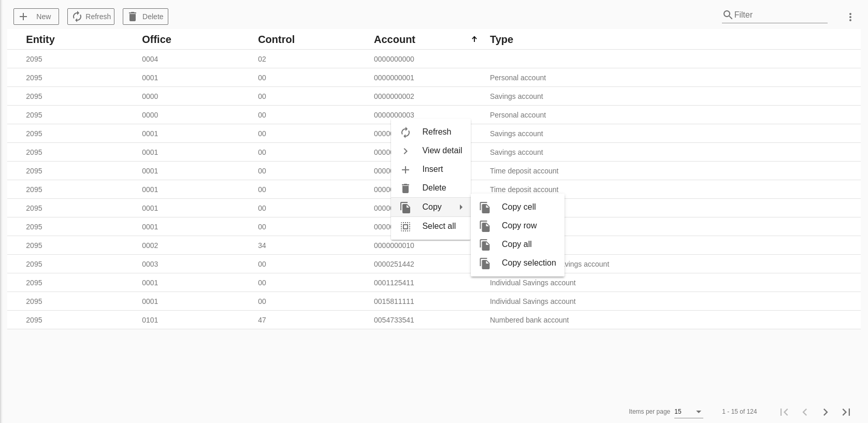Click the icon beside Copy cell

(485, 208)
